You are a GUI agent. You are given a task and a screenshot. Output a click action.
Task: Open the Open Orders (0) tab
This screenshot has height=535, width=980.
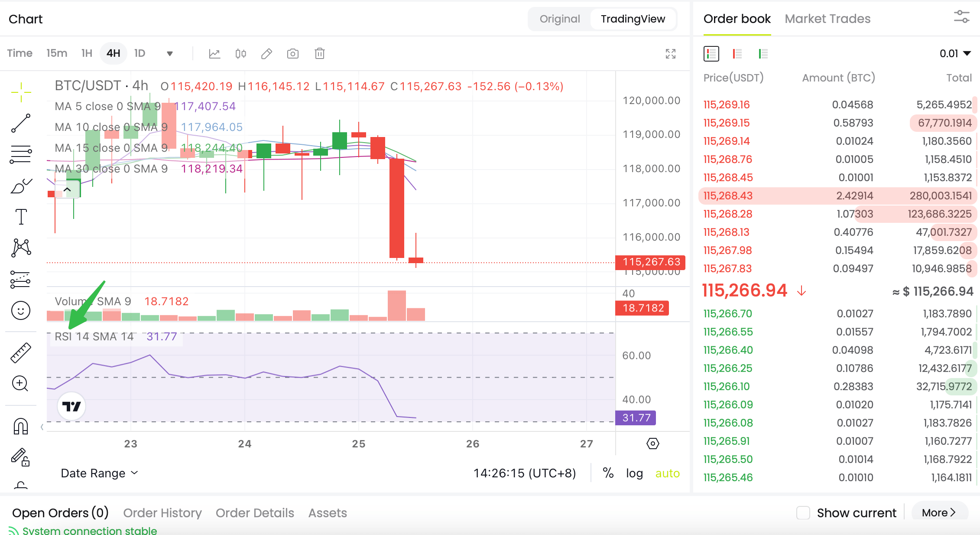tap(60, 513)
